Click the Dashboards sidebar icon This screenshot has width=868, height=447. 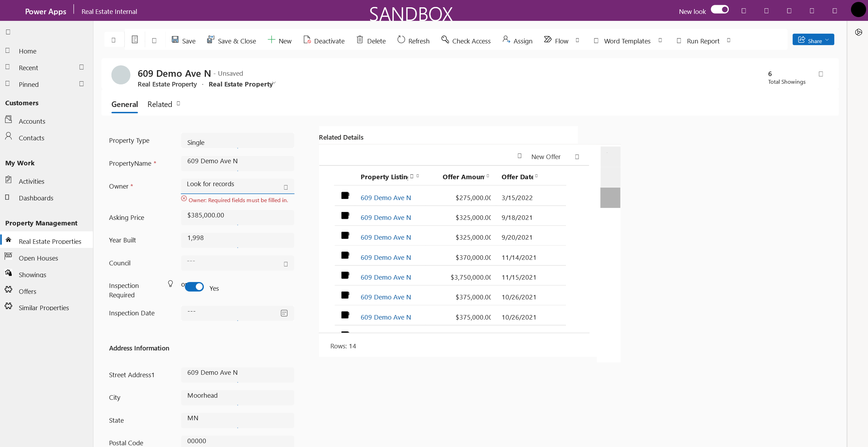[x=8, y=197]
